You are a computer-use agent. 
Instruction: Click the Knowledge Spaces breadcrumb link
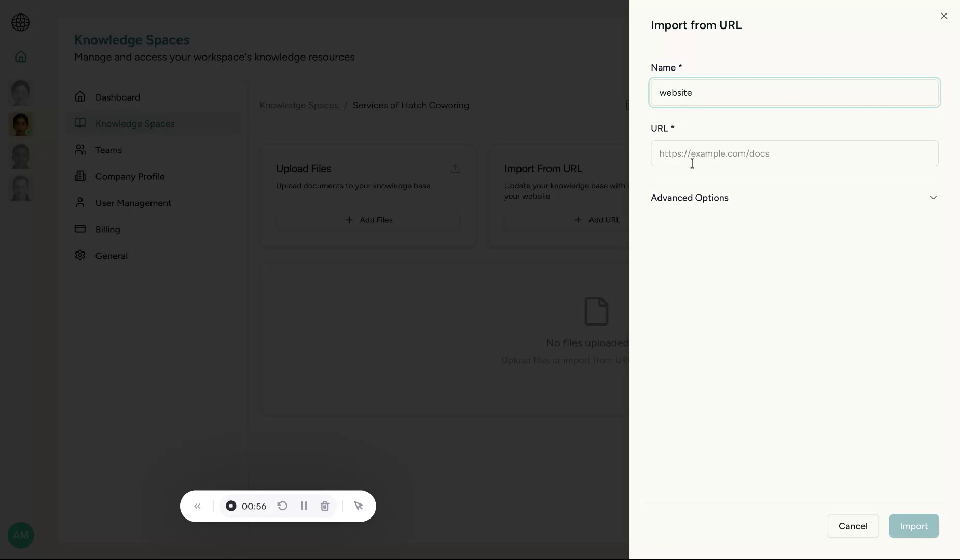(x=298, y=105)
